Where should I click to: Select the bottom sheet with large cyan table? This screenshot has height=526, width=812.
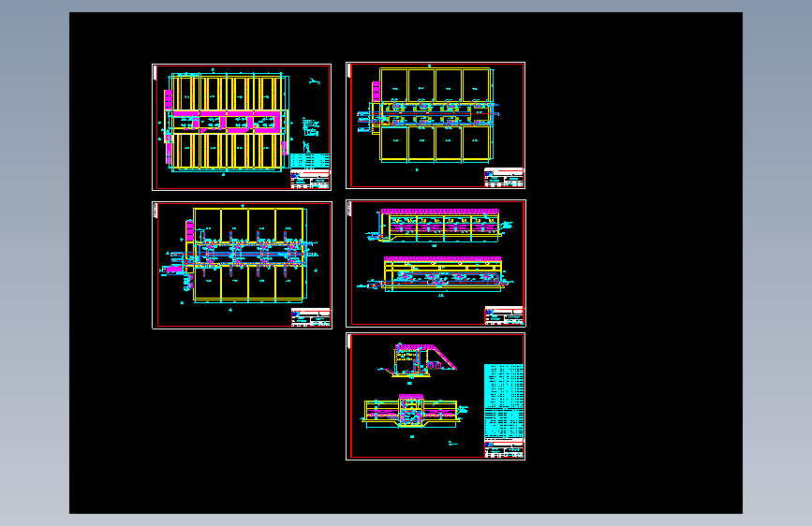[x=436, y=396]
